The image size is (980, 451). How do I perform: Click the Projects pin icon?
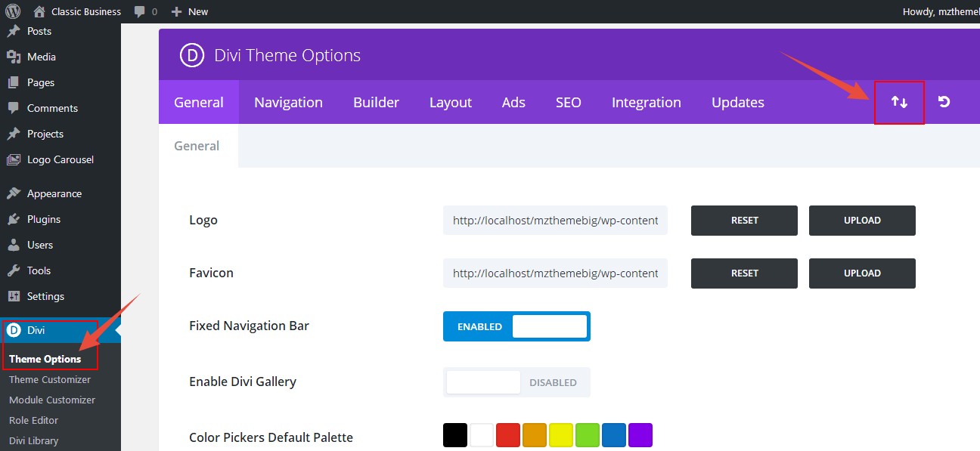point(14,134)
